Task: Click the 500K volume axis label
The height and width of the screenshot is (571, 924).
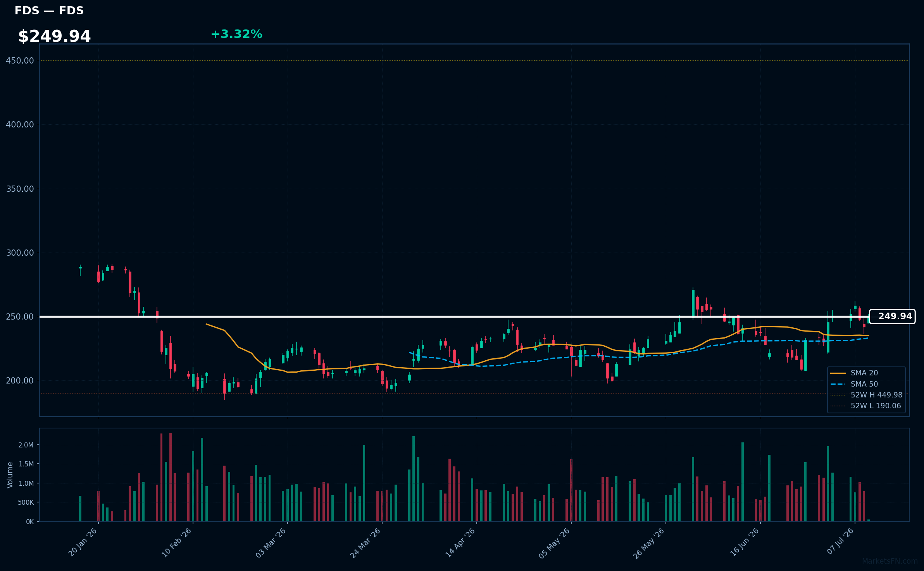Action: coord(26,502)
